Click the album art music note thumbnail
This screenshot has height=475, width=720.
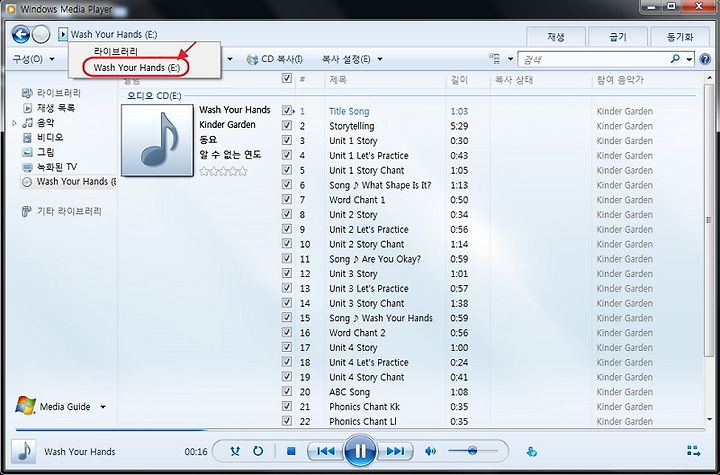157,140
